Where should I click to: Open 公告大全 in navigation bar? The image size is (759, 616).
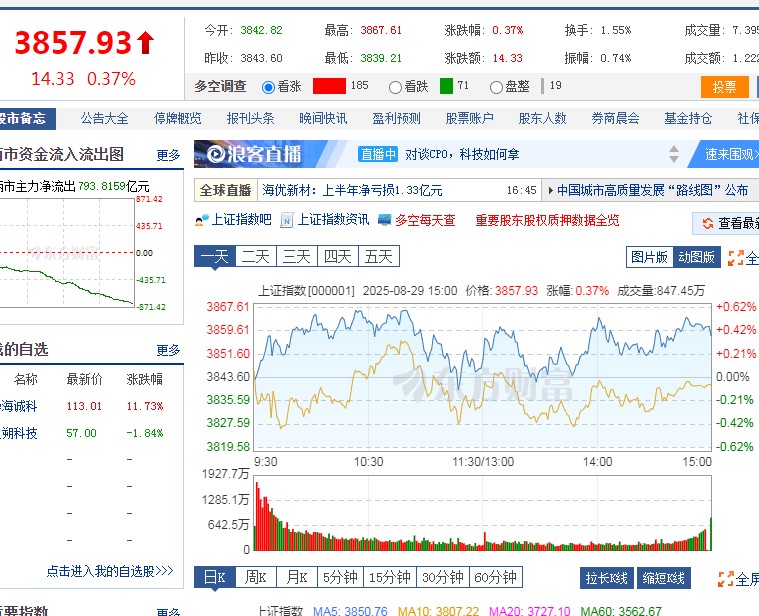pyautogui.click(x=104, y=119)
